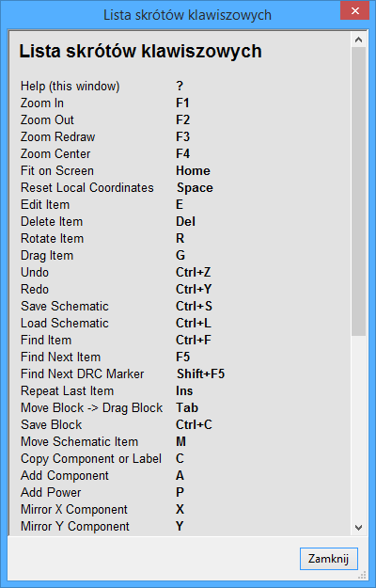Click the window title bar text
The height and width of the screenshot is (588, 376).
pyautogui.click(x=187, y=15)
